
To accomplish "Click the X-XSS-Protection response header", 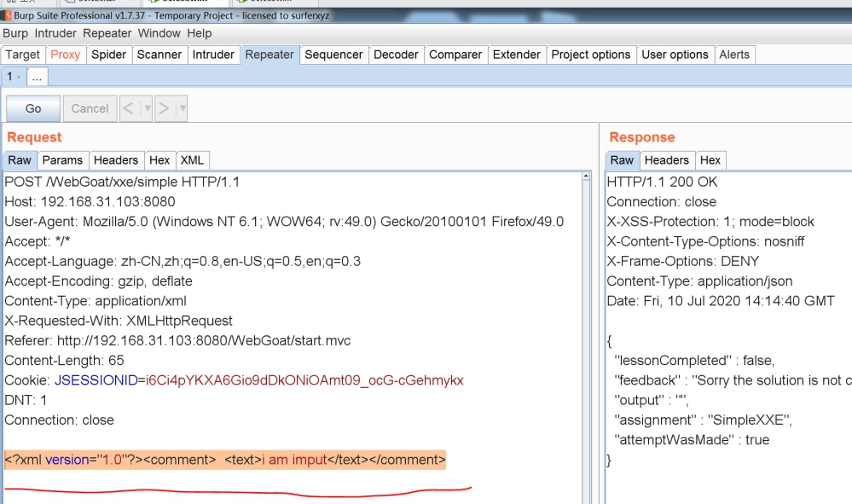I will point(710,222).
